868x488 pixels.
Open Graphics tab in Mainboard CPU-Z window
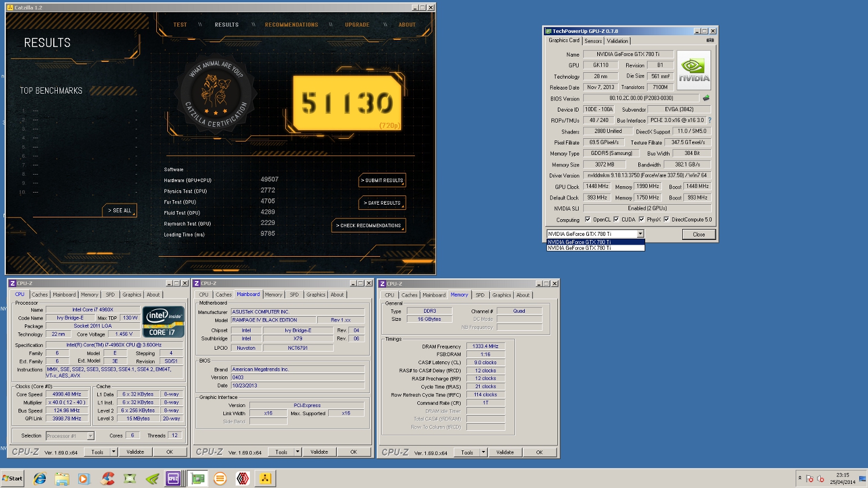(316, 295)
